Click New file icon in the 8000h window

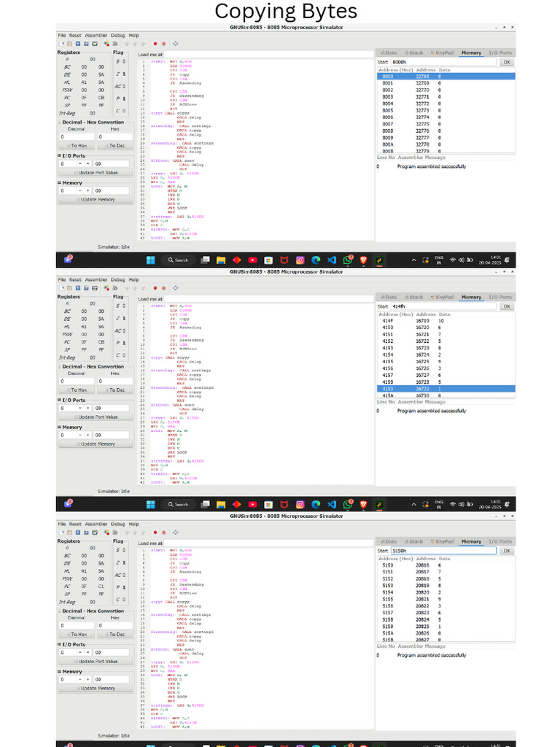(62, 44)
